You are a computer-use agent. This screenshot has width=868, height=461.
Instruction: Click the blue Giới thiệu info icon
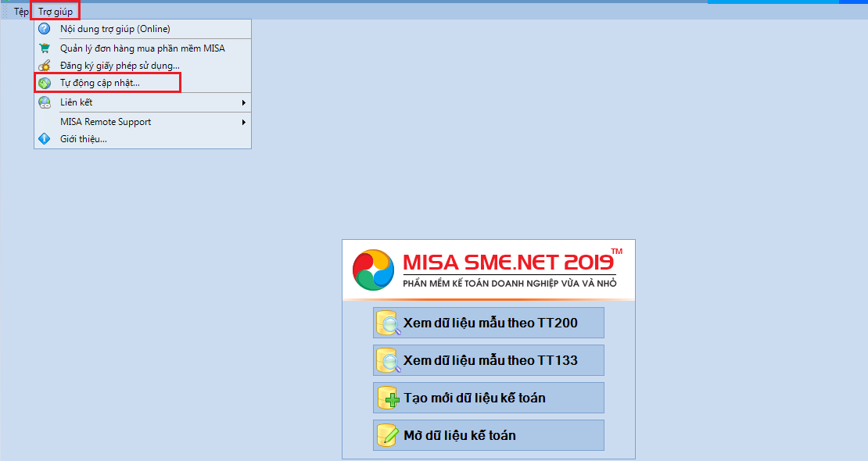tap(45, 139)
